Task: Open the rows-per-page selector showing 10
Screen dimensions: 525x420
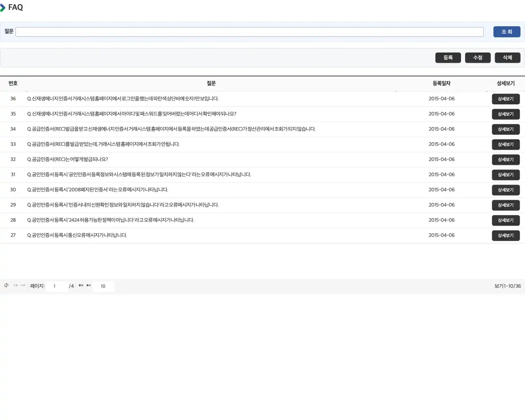Action: coord(103,286)
